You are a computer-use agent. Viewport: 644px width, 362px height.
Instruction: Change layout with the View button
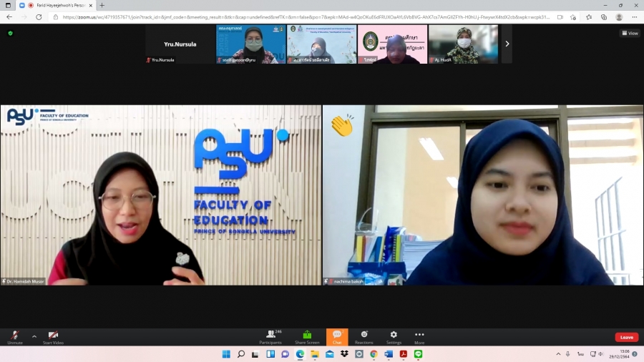click(x=630, y=33)
